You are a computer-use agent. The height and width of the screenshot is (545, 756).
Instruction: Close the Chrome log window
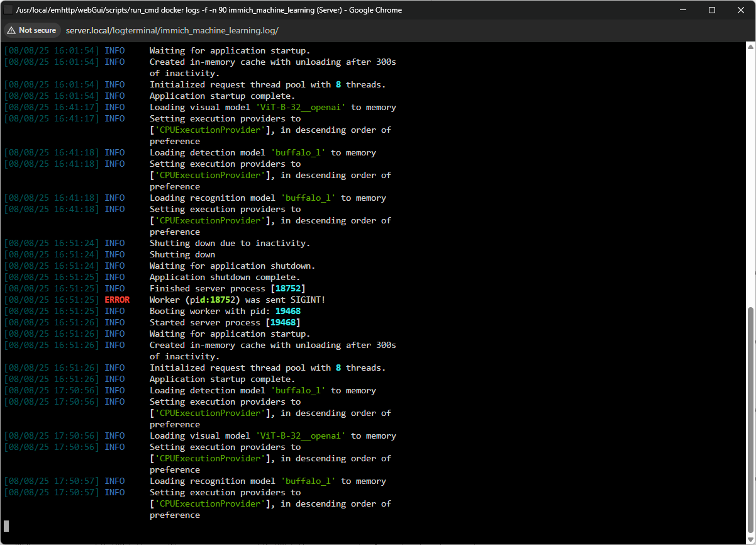point(740,10)
